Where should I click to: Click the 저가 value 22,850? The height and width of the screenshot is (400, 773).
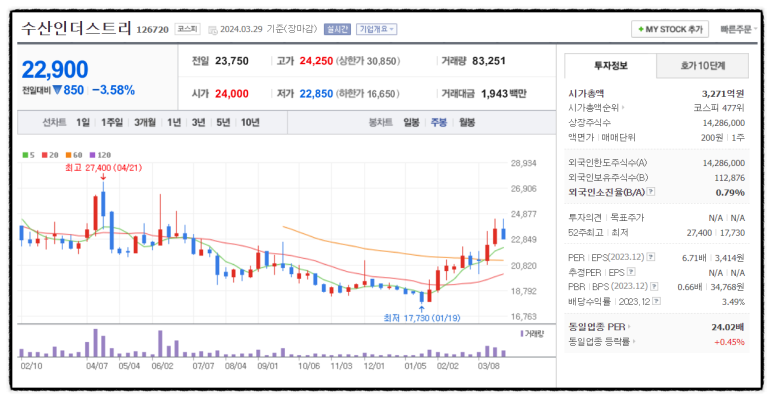[x=316, y=94]
